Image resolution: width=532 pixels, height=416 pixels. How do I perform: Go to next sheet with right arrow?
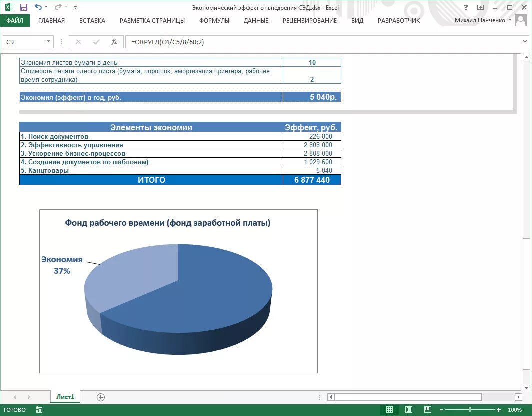tap(29, 397)
